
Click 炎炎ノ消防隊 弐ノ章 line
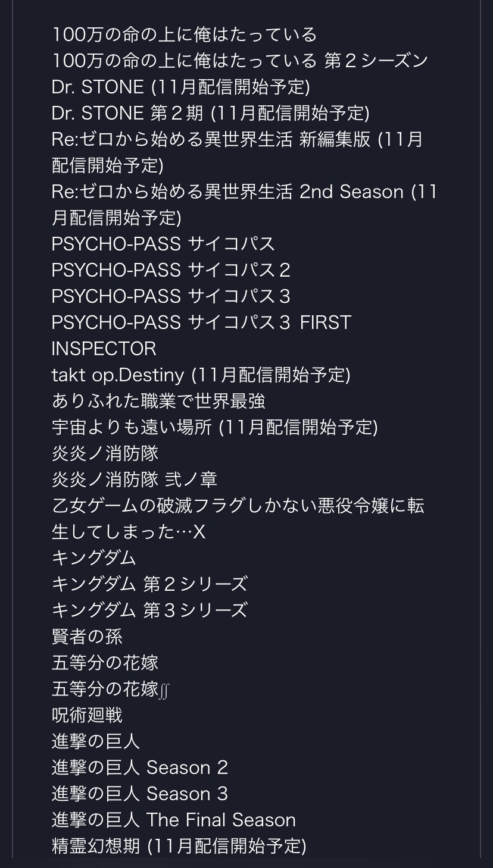135,480
